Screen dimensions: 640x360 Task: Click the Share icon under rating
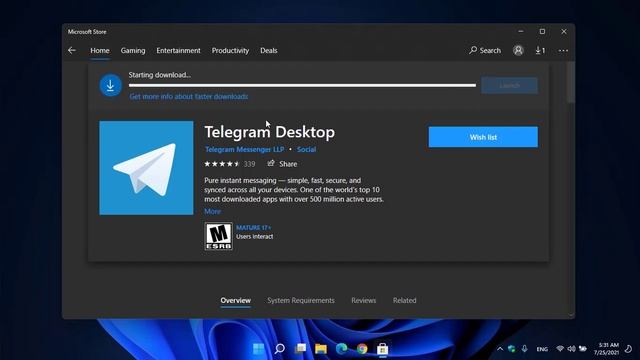(x=271, y=163)
